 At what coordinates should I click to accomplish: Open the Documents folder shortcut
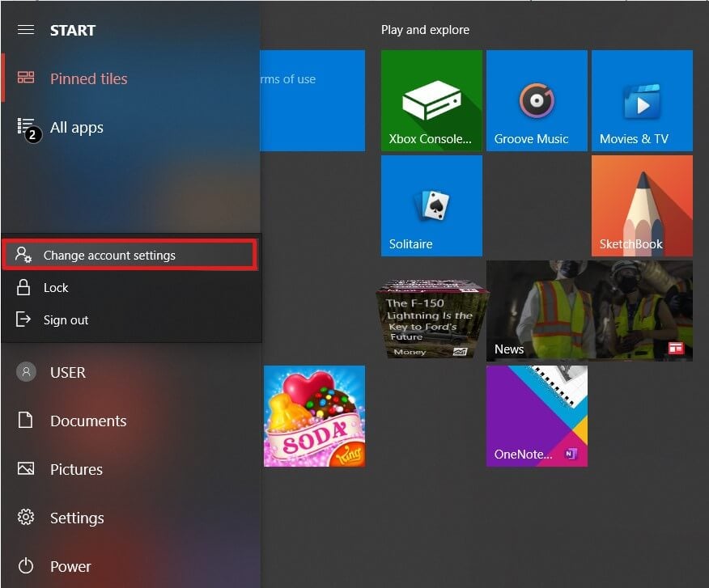click(130, 421)
